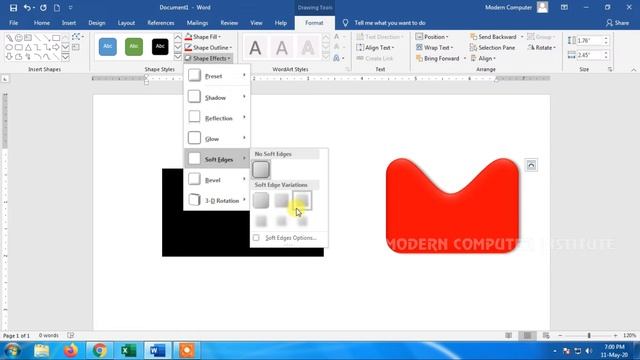Open the Reflection effects submenu

pyautogui.click(x=217, y=118)
